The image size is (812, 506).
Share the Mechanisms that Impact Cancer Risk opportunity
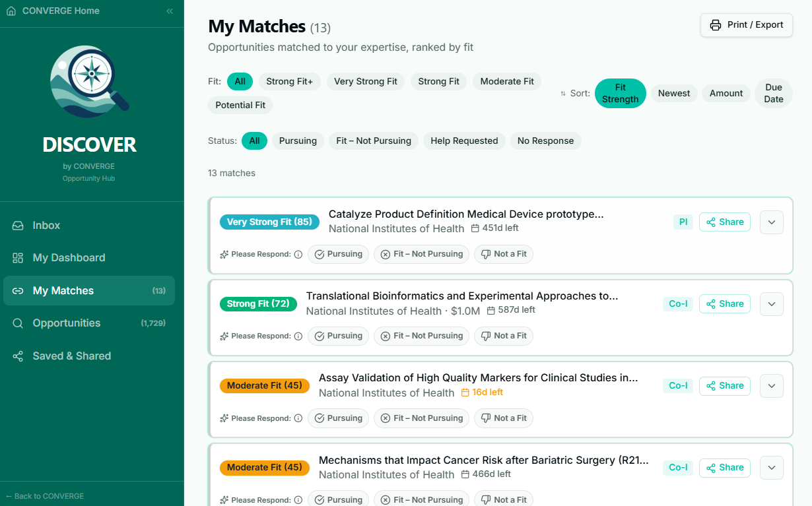[725, 468]
